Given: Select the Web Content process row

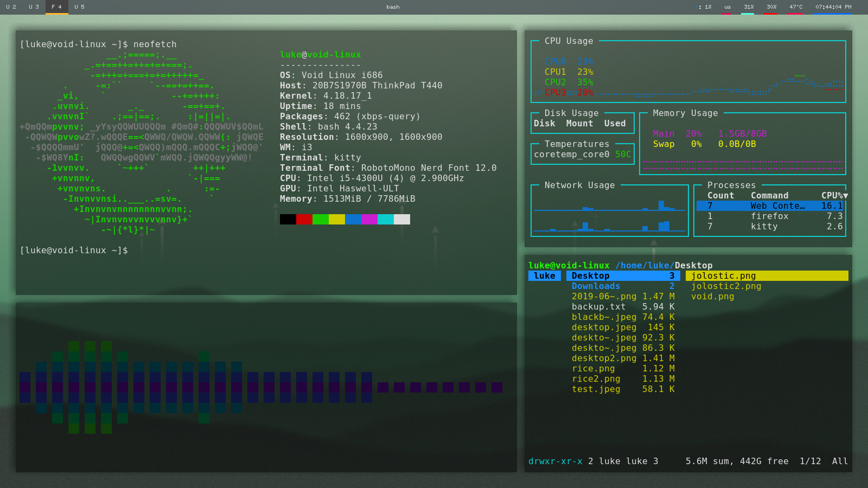Looking at the screenshot, I should tap(770, 206).
